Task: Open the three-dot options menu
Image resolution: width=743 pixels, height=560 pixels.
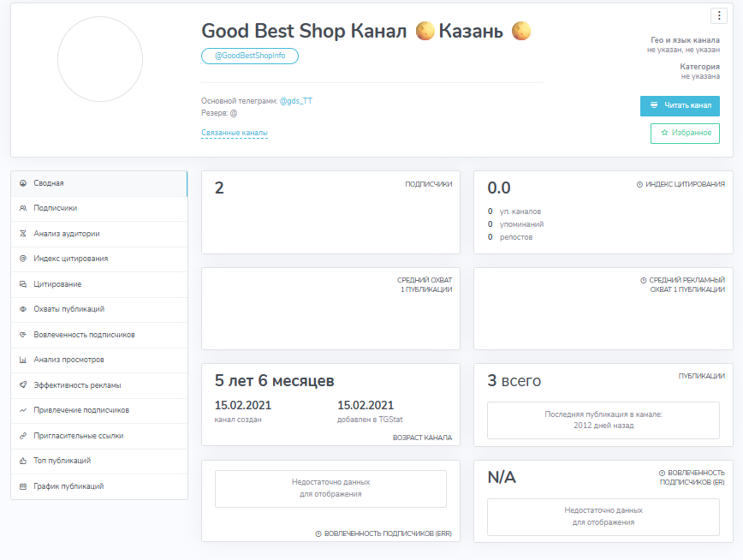Action: [x=719, y=15]
